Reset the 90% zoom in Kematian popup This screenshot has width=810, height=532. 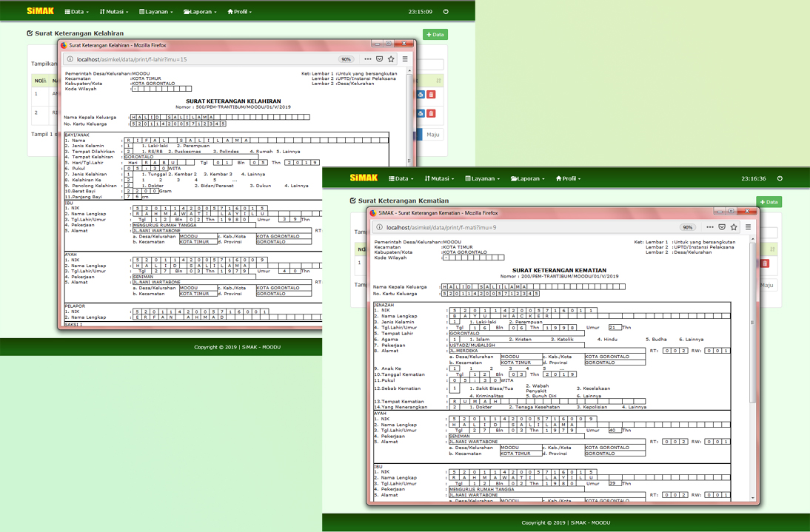click(x=688, y=227)
